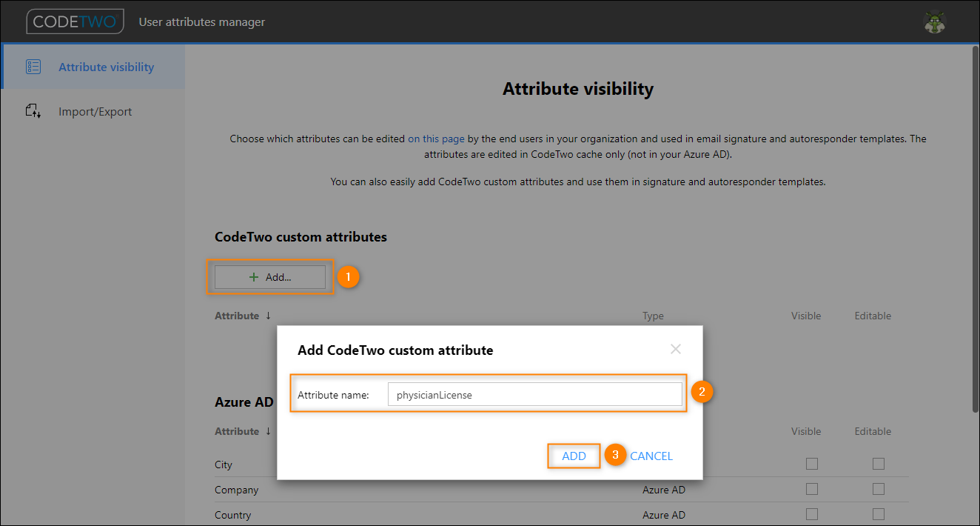This screenshot has height=526, width=980.
Task: Select the Company attribute row label
Action: click(237, 490)
